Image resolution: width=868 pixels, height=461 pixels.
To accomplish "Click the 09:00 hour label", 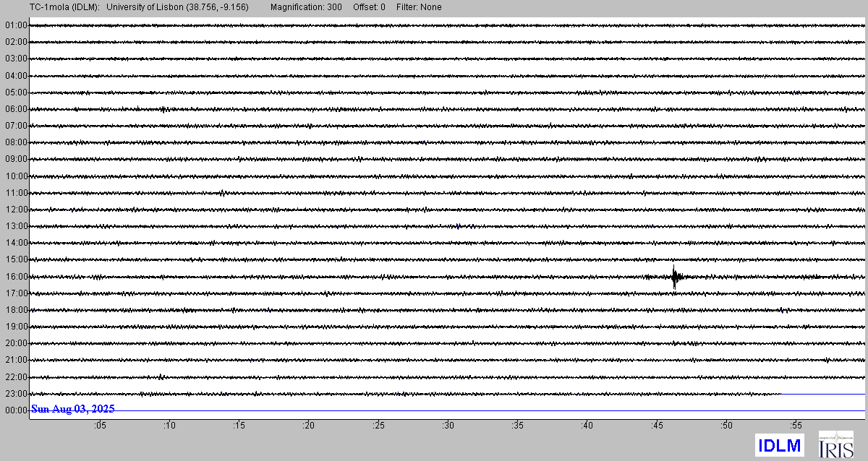I will (x=16, y=159).
